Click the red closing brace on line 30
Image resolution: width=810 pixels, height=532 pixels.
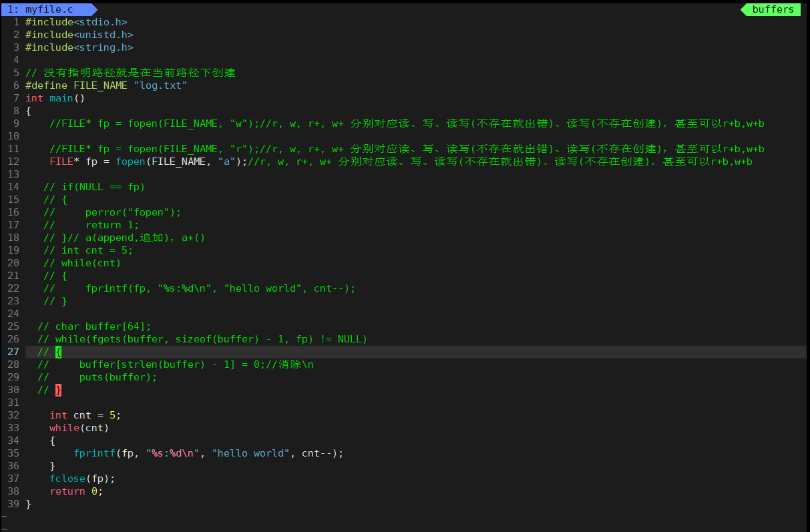(x=57, y=389)
